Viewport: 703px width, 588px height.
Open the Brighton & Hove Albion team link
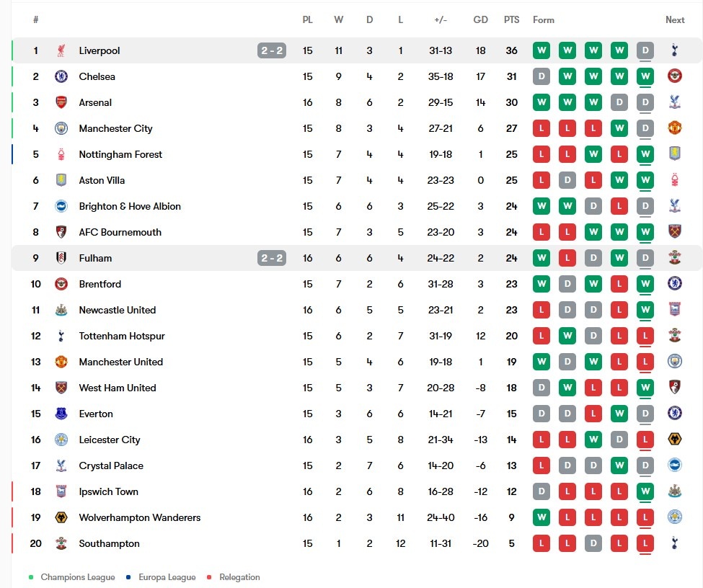pyautogui.click(x=130, y=206)
